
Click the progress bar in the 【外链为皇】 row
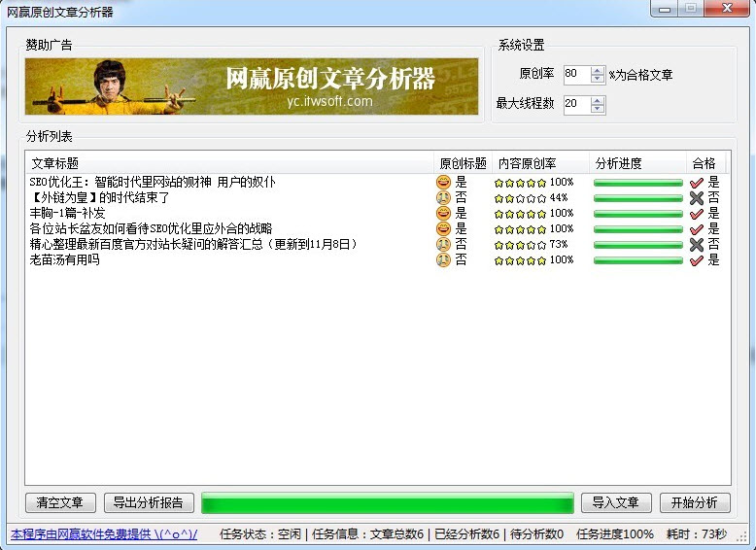637,198
